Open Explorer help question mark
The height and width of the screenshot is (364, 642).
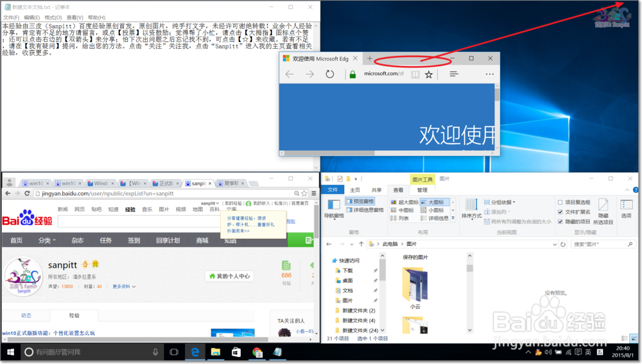coord(636,190)
